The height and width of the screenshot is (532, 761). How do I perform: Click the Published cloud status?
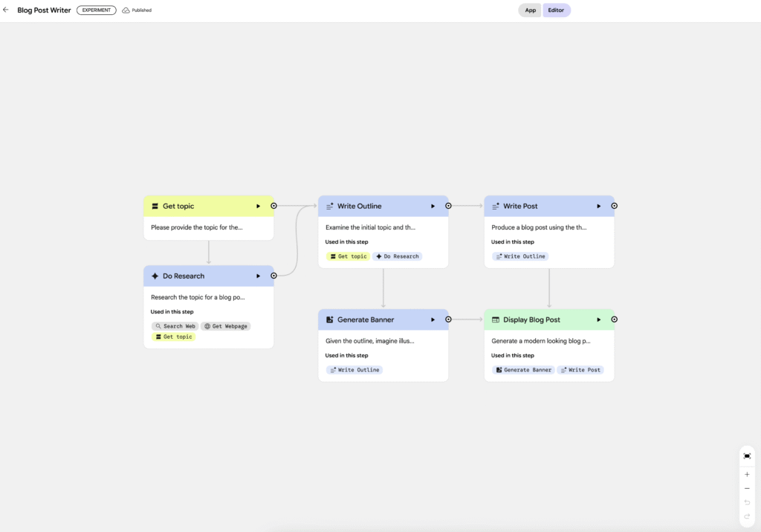click(137, 10)
